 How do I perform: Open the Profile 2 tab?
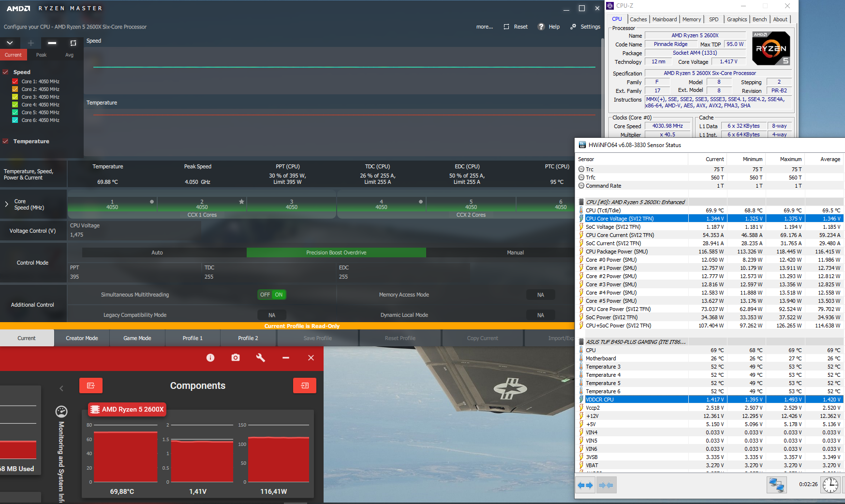point(248,338)
